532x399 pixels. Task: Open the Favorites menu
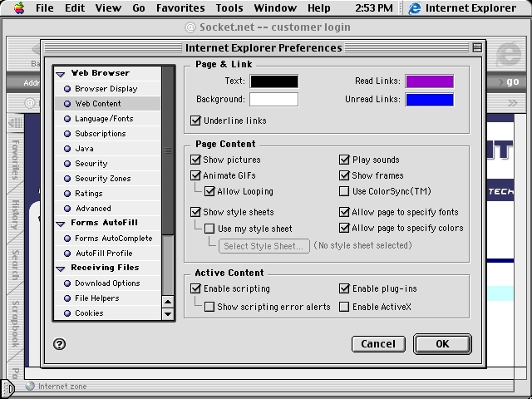180,7
